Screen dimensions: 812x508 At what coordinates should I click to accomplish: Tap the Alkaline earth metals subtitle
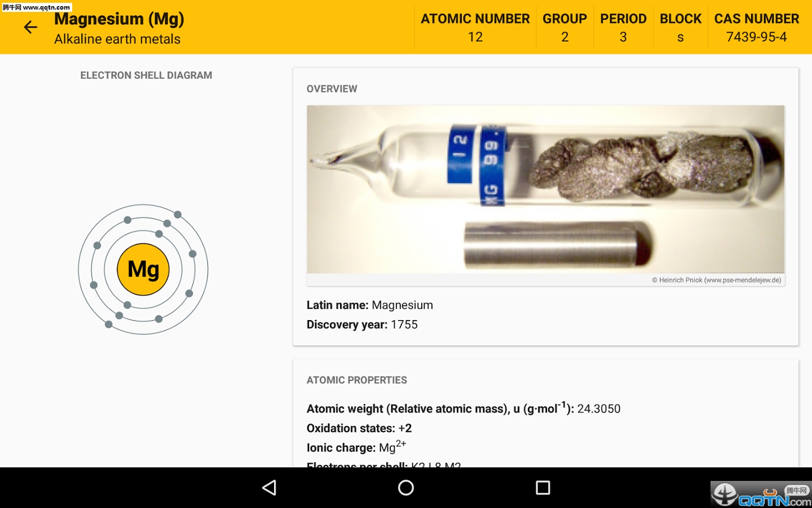click(117, 39)
